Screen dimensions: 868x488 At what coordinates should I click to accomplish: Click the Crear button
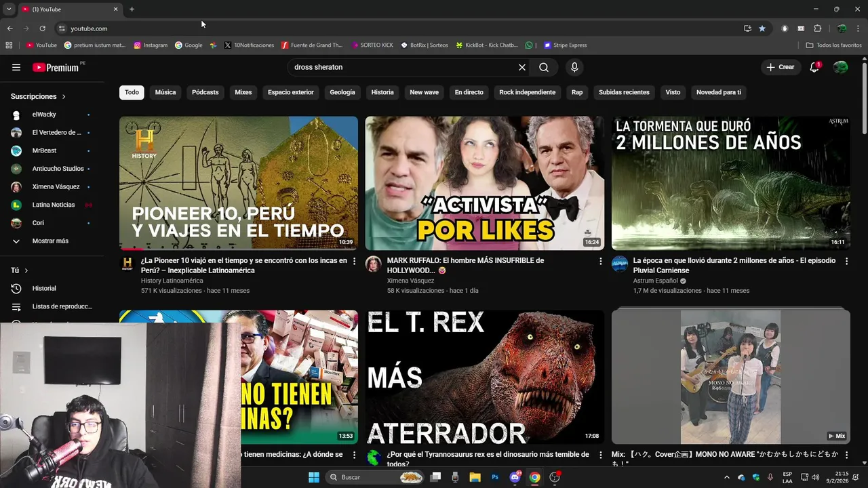click(x=780, y=67)
